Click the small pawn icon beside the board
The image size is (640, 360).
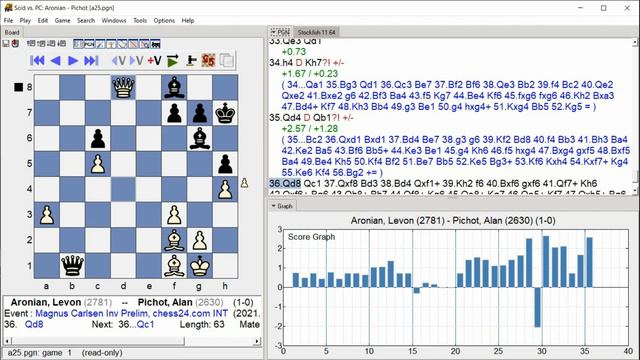click(244, 182)
